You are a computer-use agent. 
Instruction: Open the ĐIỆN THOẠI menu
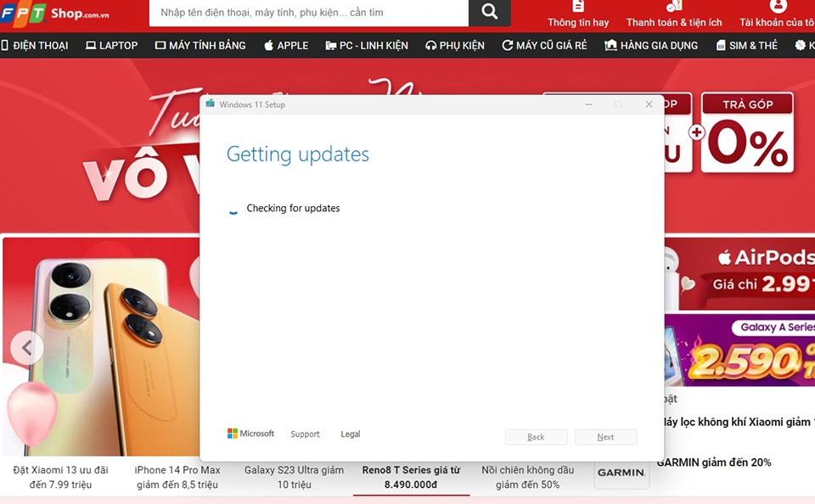pos(35,46)
